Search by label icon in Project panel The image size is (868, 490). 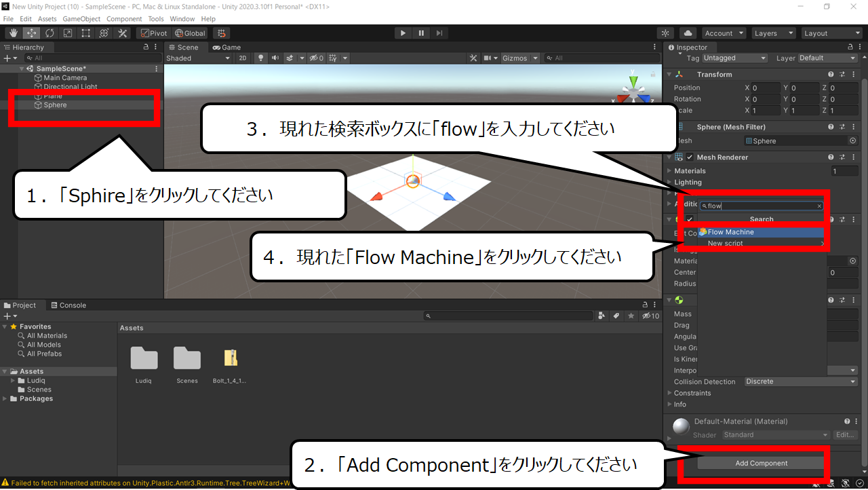[616, 316]
